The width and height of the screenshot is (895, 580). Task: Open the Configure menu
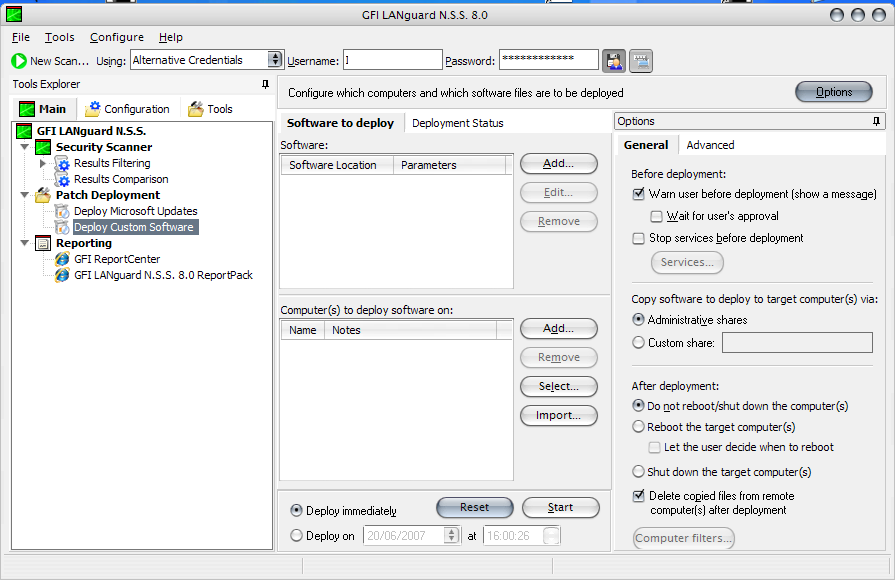(x=117, y=38)
